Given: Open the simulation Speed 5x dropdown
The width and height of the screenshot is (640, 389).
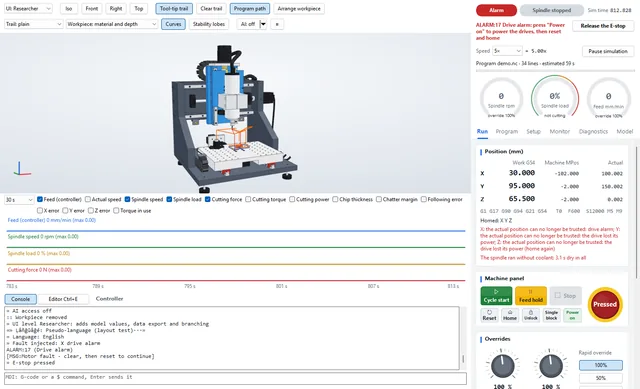Looking at the screenshot, I should (507, 51).
